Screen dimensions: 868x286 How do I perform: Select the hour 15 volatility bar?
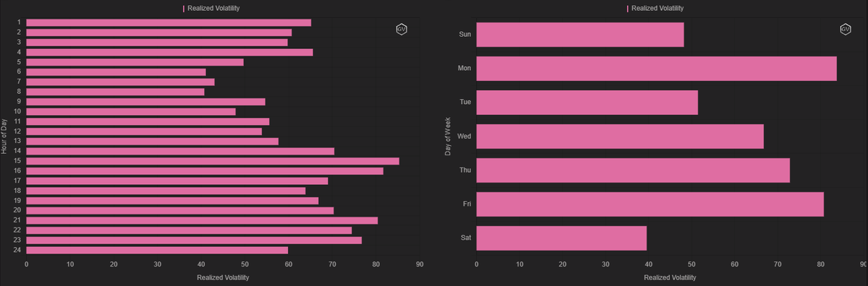click(x=213, y=160)
